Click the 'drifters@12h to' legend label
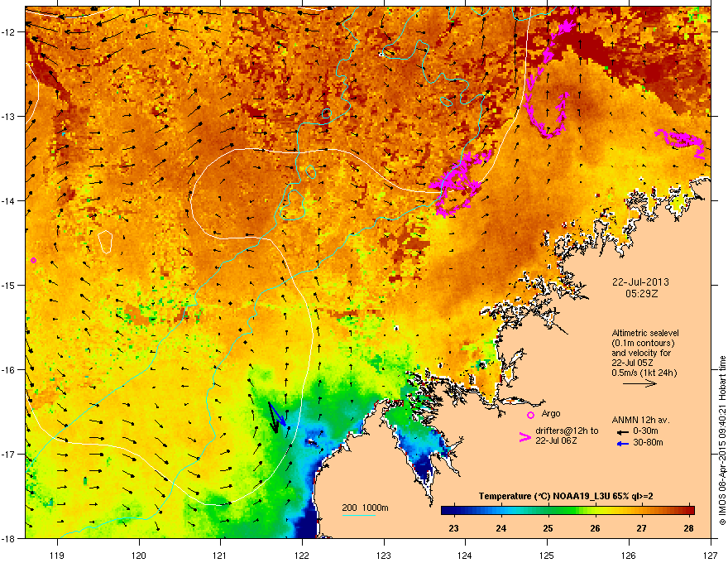Image resolution: width=728 pixels, height=563 pixels. tap(567, 431)
